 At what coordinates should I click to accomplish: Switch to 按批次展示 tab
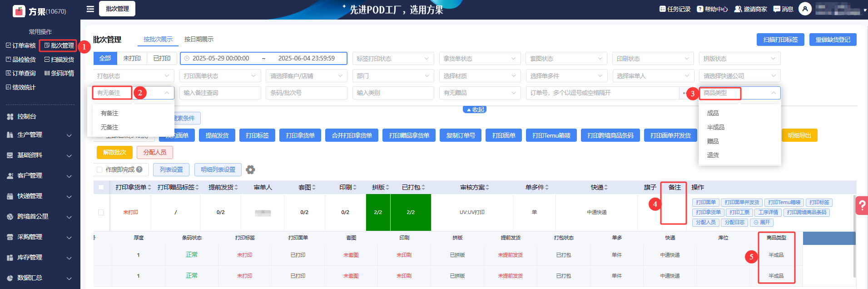tap(158, 39)
